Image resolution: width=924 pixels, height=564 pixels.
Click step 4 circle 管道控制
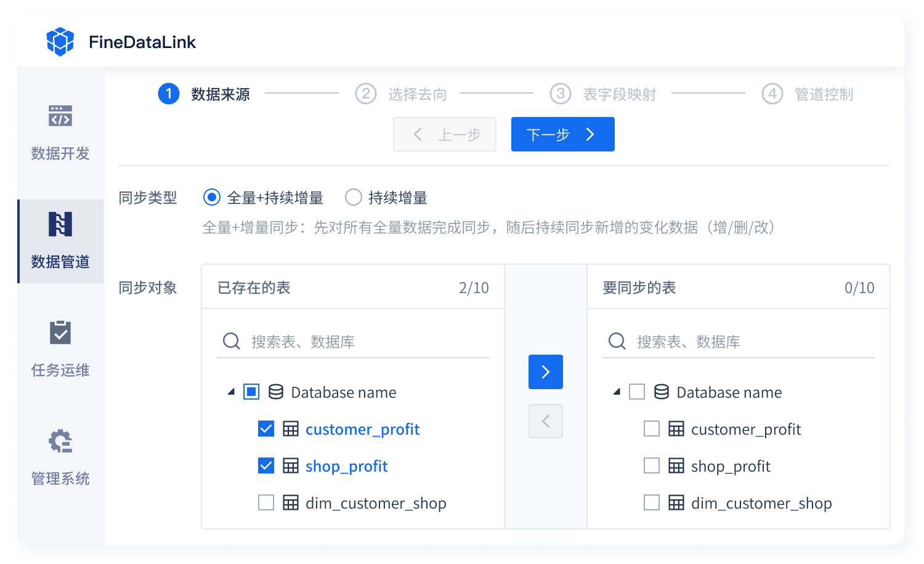point(772,94)
